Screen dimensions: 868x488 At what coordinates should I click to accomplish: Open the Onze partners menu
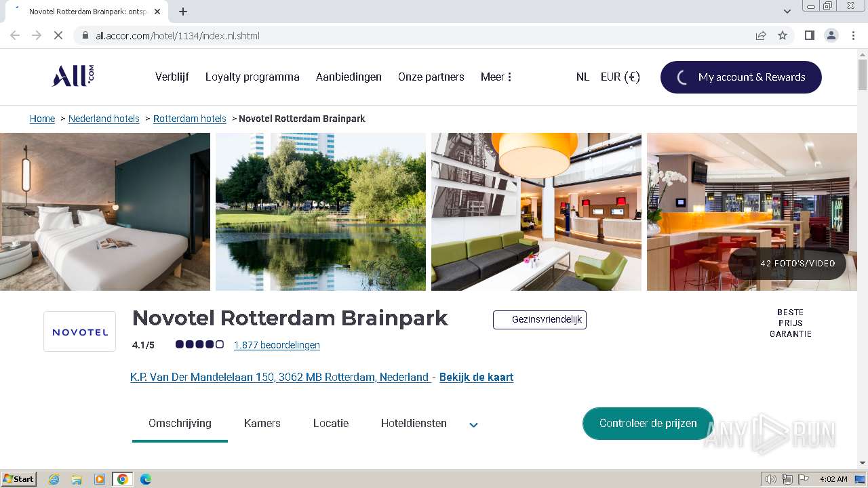[431, 77]
